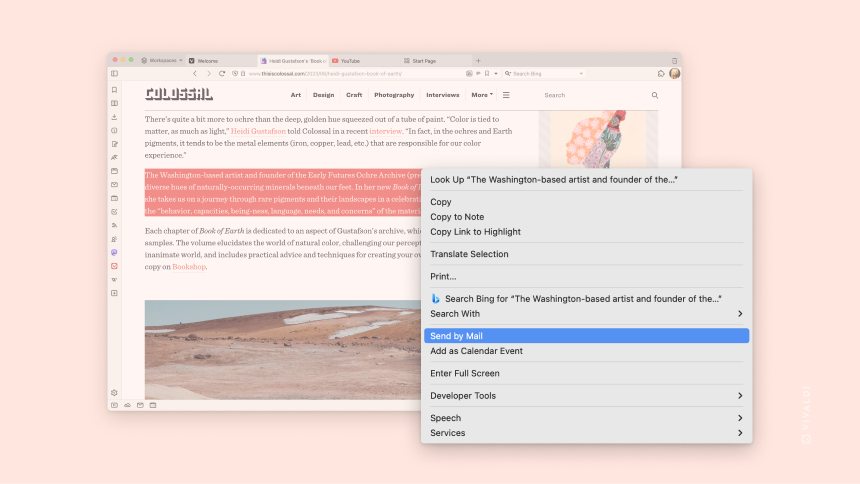Go forward to next page

point(208,74)
